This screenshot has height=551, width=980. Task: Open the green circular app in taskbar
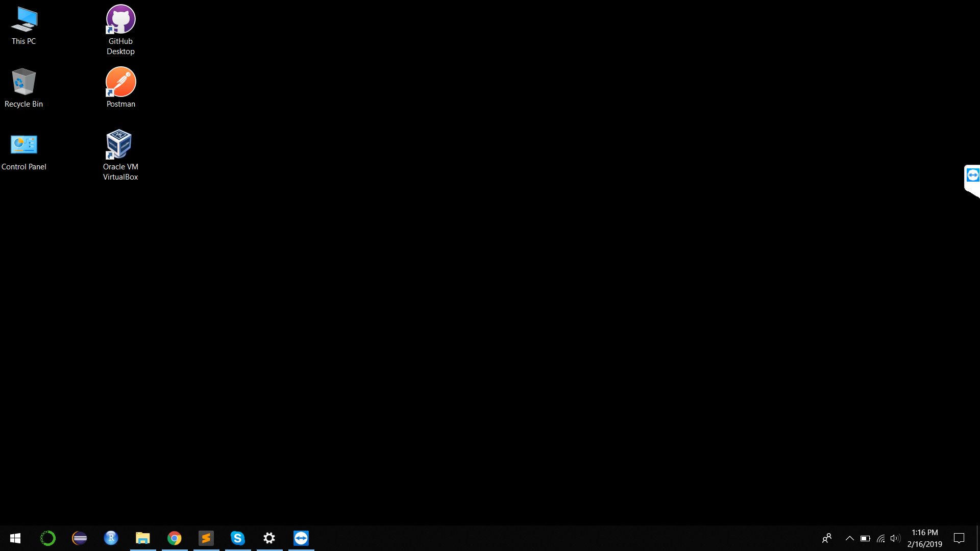point(48,538)
